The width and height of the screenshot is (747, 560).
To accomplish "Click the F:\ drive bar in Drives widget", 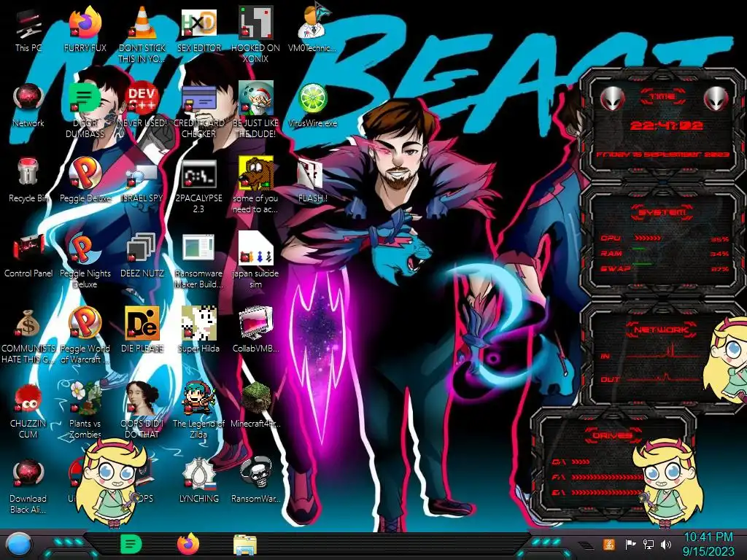I will [608, 477].
